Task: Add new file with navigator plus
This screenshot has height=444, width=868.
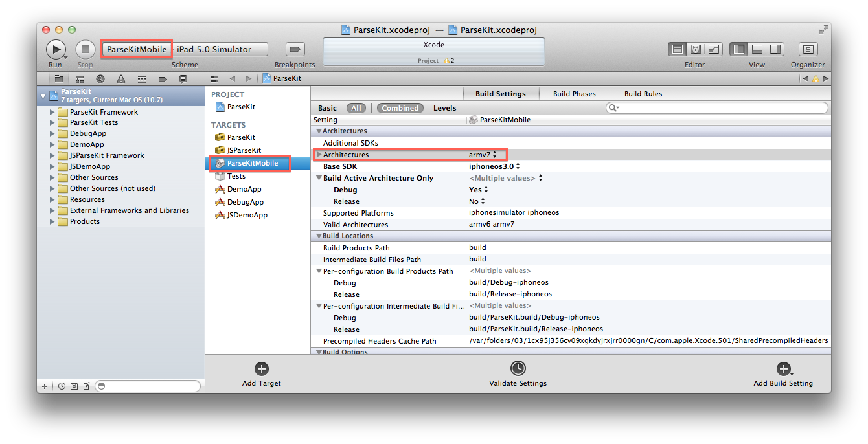Action: (45, 386)
